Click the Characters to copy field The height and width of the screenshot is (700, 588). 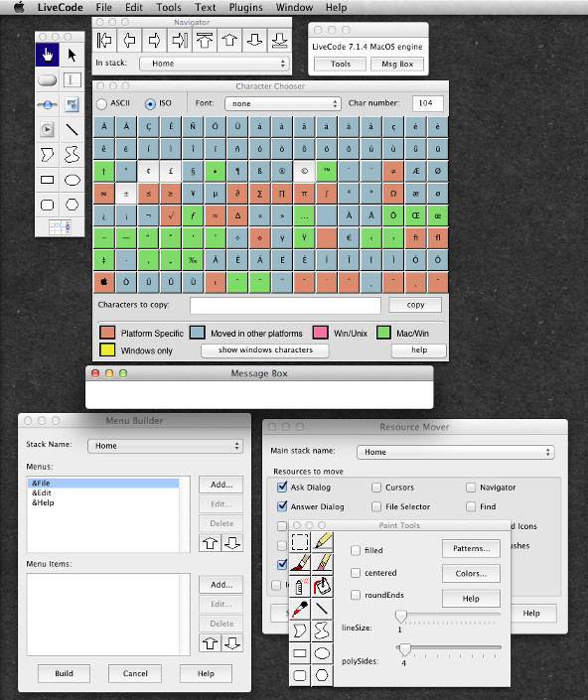(x=285, y=306)
